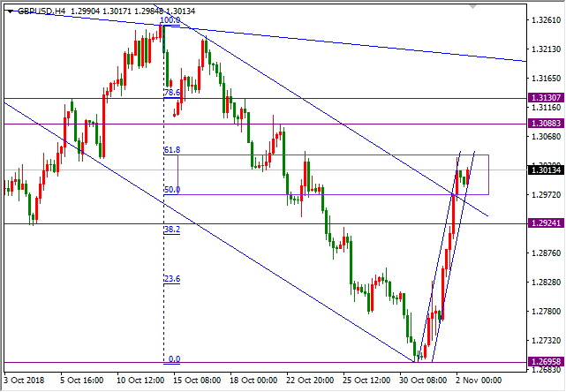
Task: Click the 0.0 Fibonacci level label
Action: [x=174, y=359]
